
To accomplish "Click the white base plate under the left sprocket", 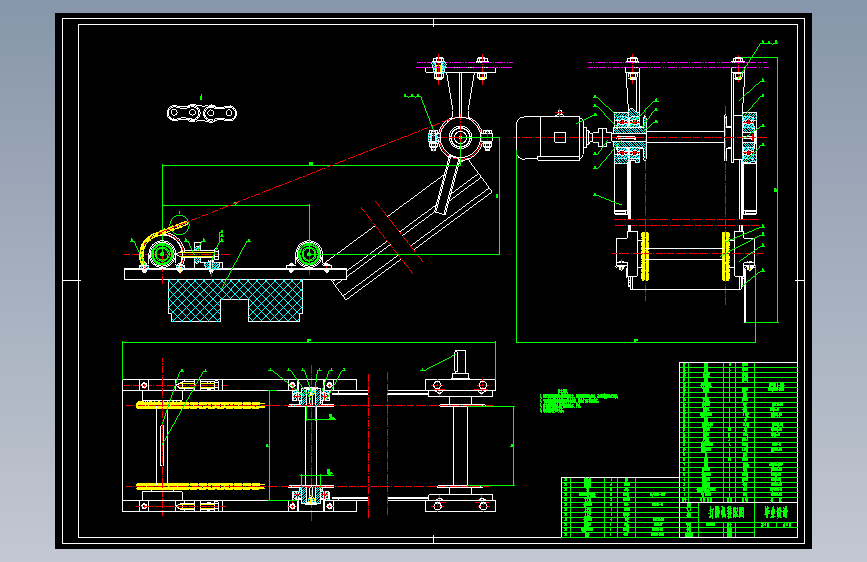I will [235, 274].
